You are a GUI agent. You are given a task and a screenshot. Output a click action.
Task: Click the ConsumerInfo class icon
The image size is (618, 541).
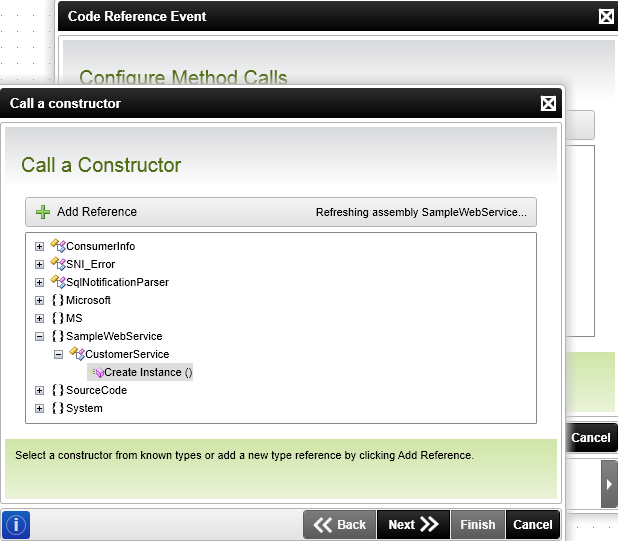[x=58, y=245]
